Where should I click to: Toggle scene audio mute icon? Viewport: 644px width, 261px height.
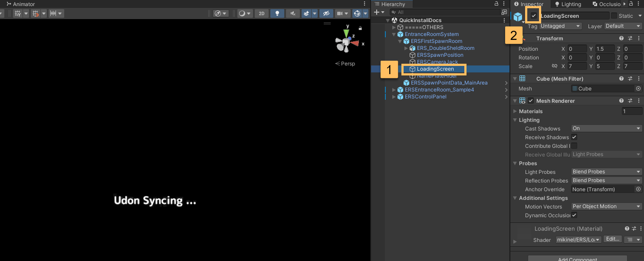pyautogui.click(x=293, y=13)
